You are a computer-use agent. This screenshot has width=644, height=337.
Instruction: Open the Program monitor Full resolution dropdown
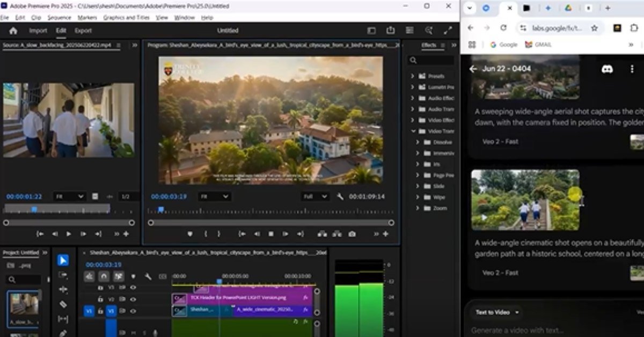click(316, 197)
